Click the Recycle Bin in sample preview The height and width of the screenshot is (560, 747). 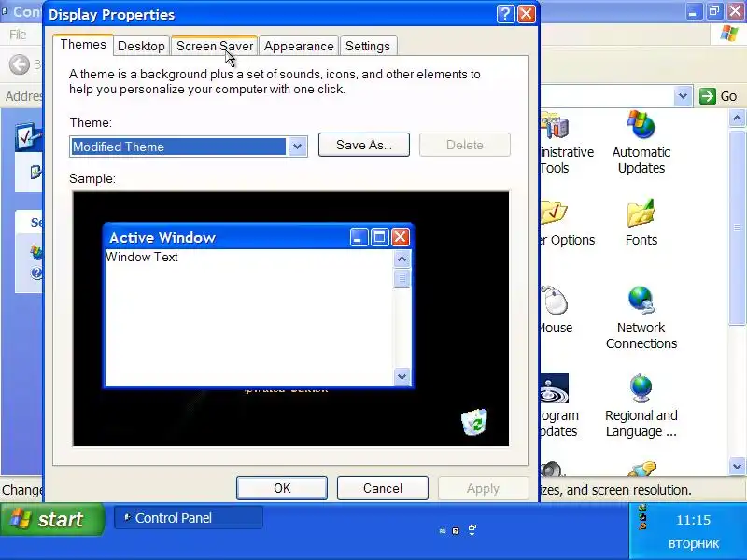point(474,422)
